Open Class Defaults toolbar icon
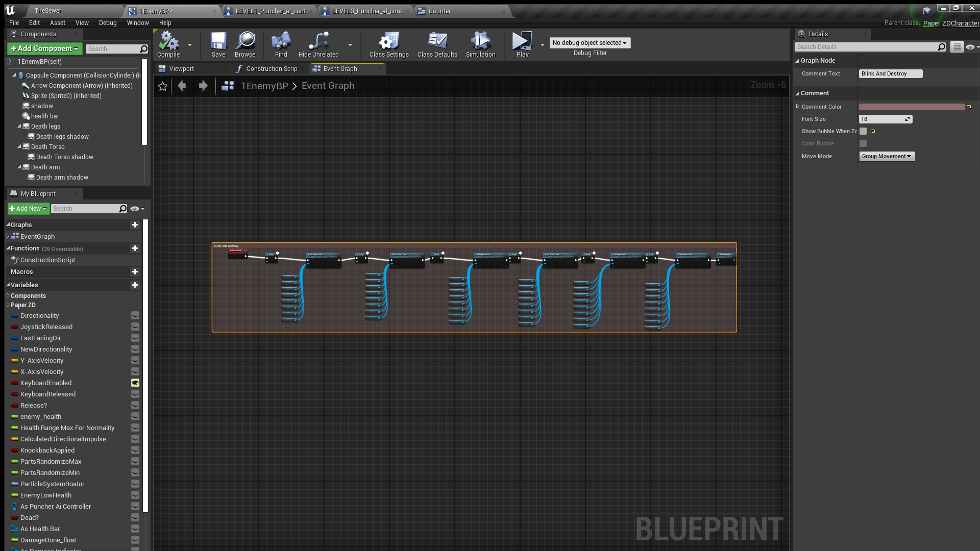The height and width of the screenshot is (551, 980). click(437, 41)
